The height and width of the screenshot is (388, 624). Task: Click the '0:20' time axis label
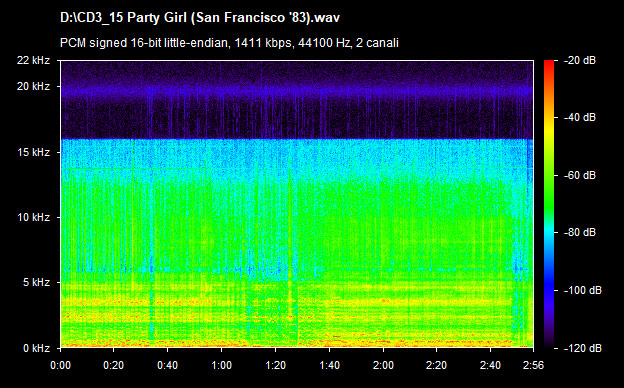pos(114,365)
